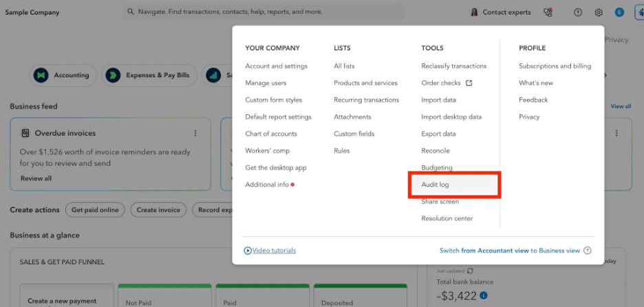
Task: Open Privacy in Profile column
Action: coord(529,117)
